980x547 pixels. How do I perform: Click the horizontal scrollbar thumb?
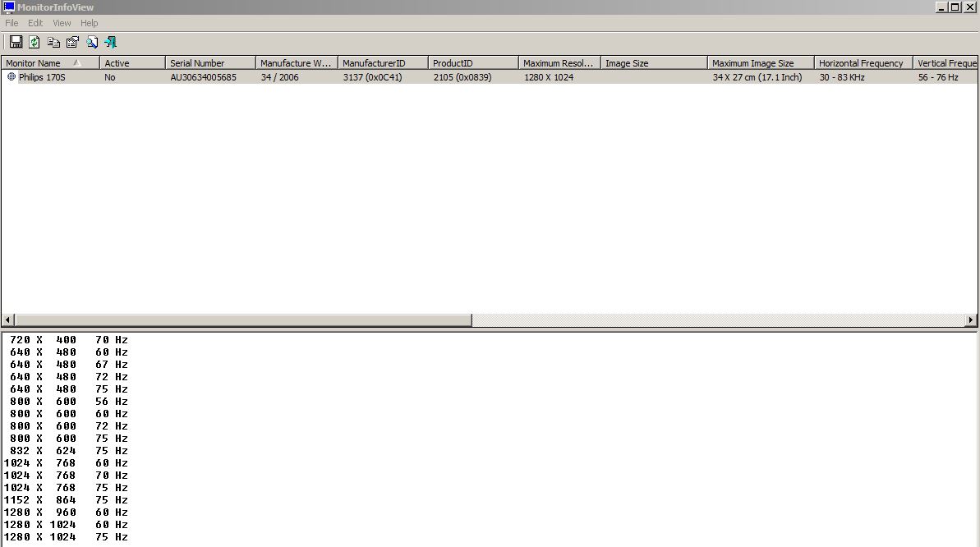click(x=242, y=320)
